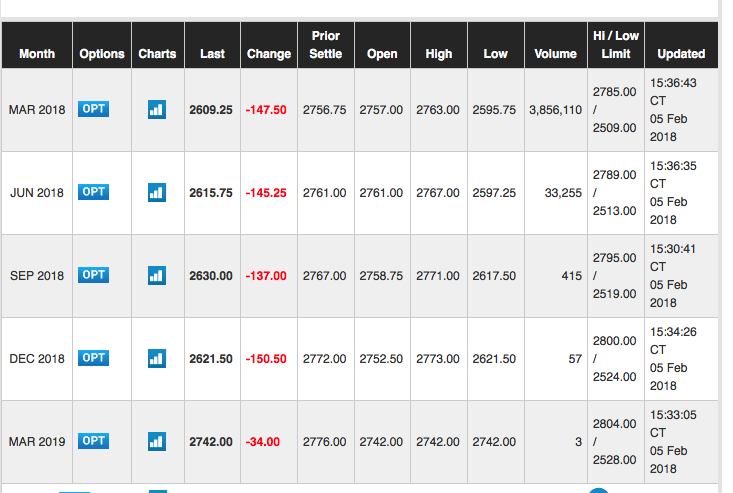
Task: Click the Open column header
Action: tap(382, 45)
